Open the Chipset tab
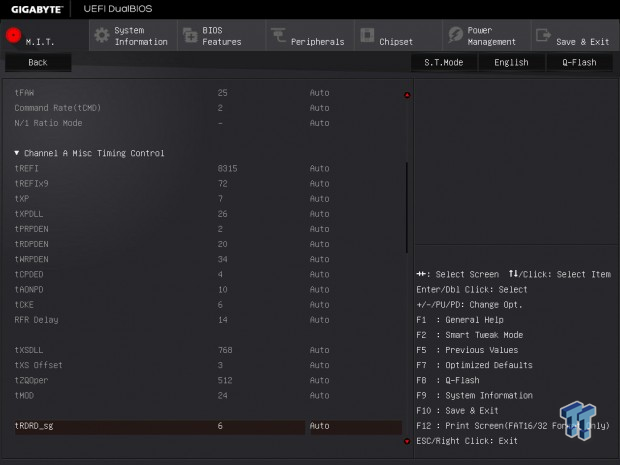The height and width of the screenshot is (465, 620). point(398,36)
